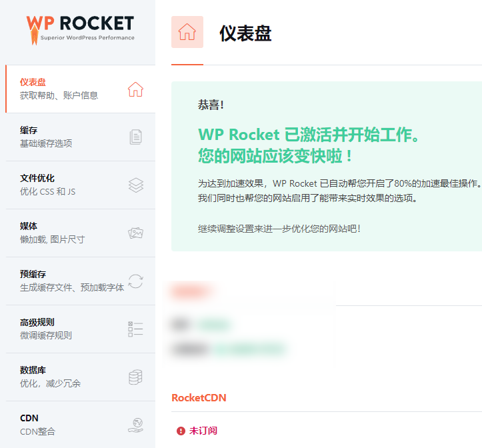This screenshot has height=448, width=482.
Task: Click the document icon next to 缓存
Action: coord(135,137)
